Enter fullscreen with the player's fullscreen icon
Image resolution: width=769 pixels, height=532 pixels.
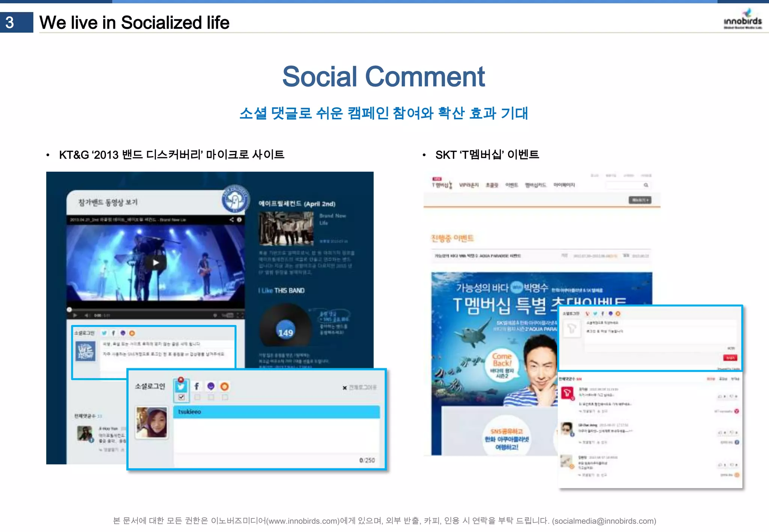(x=240, y=315)
